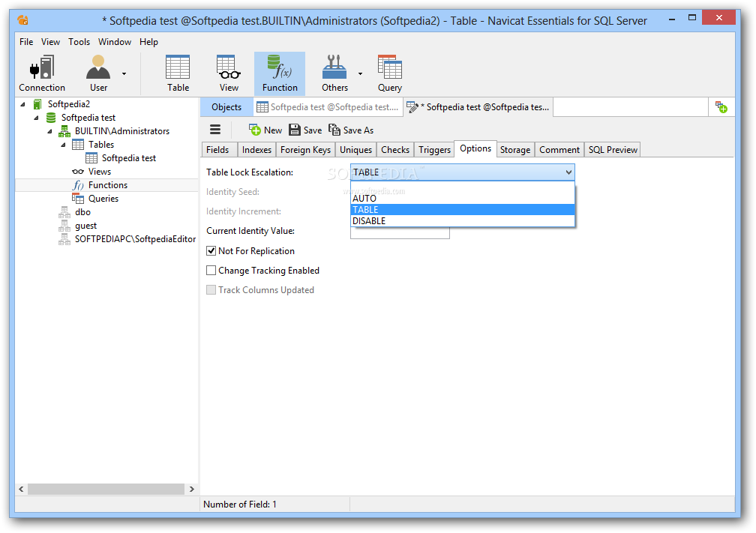
Task: Switch to the Comment tab
Action: pyautogui.click(x=559, y=150)
